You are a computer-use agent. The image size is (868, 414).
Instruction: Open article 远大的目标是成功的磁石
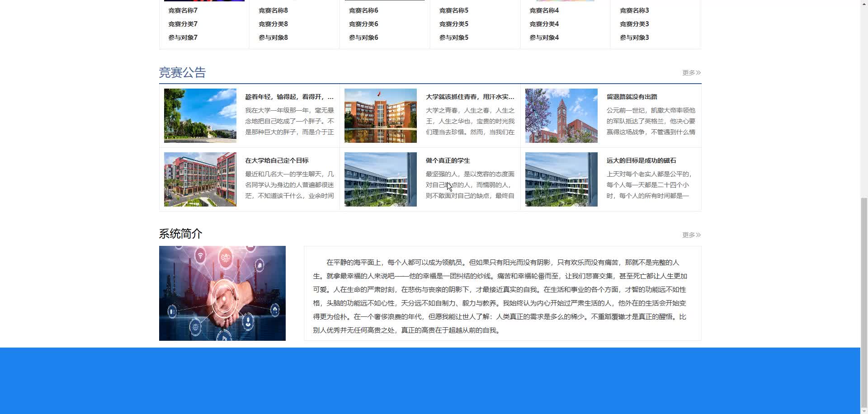point(641,160)
